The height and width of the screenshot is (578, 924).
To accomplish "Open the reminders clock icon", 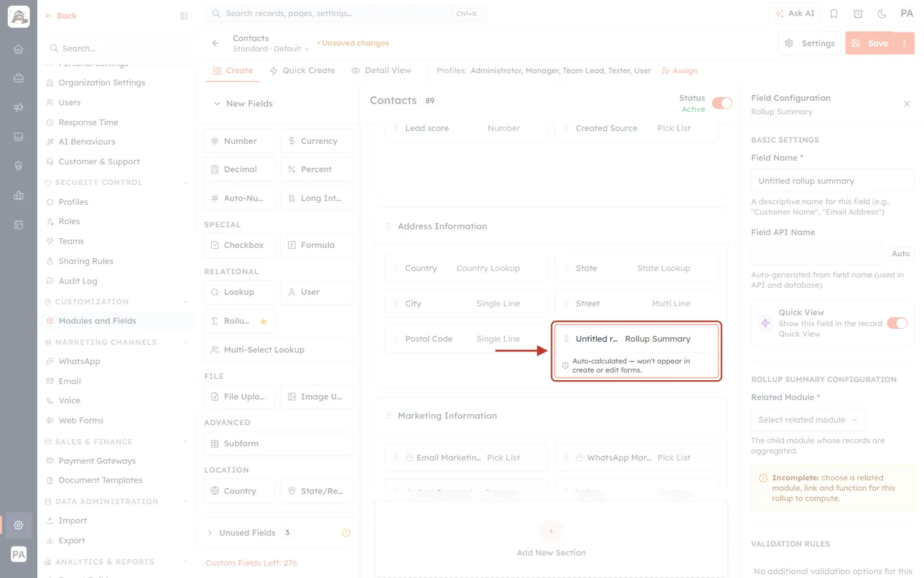I will 858,13.
